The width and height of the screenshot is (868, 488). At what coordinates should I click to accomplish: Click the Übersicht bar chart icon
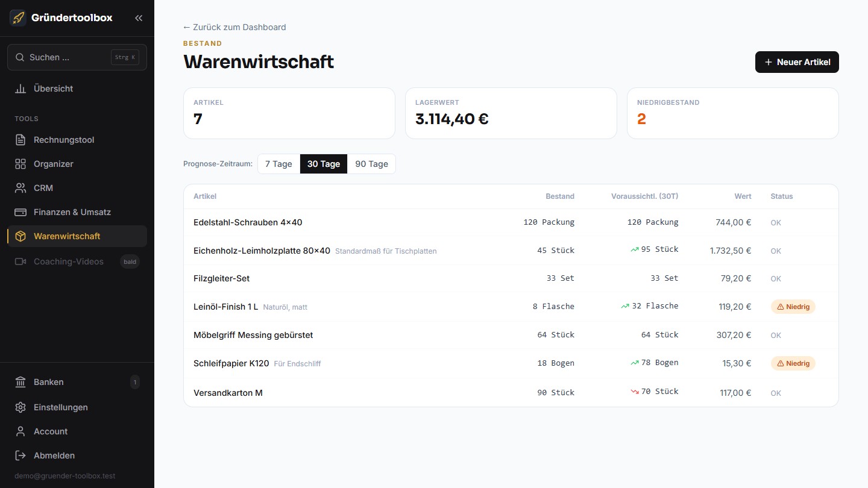(x=20, y=89)
